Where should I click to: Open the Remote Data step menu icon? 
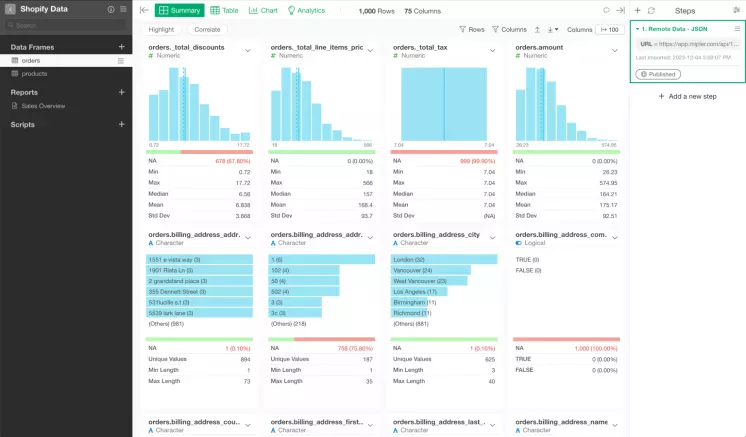coord(737,29)
